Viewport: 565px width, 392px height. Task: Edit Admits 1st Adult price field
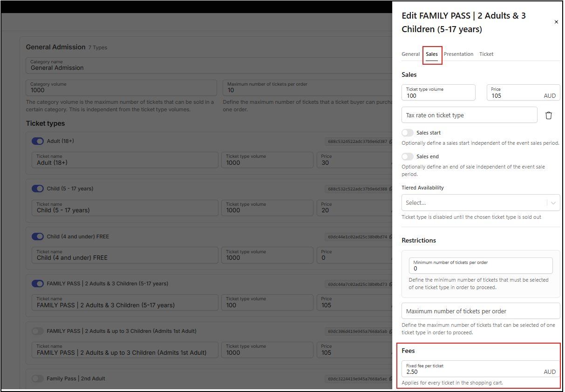[x=354, y=350]
